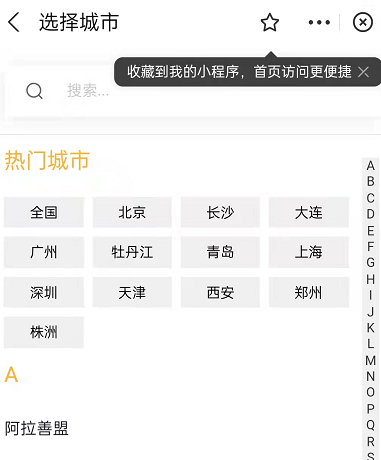Select 牡丹江 city button
The width and height of the screenshot is (381, 460).
pos(132,252)
